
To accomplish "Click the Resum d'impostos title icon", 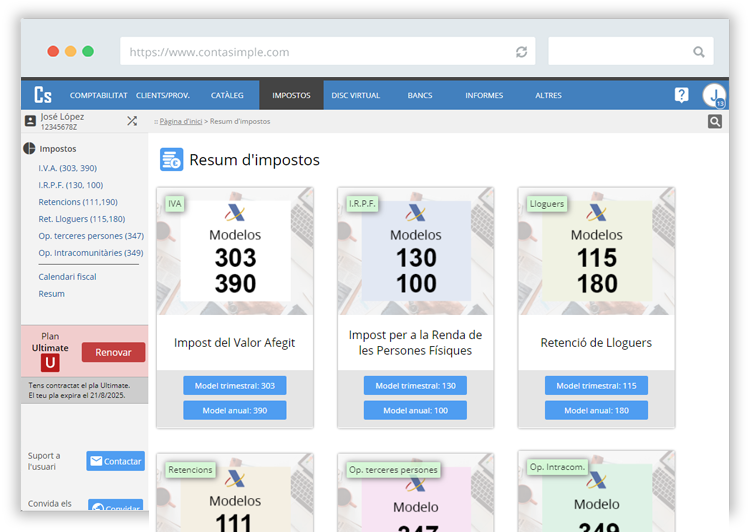I will coord(171,159).
